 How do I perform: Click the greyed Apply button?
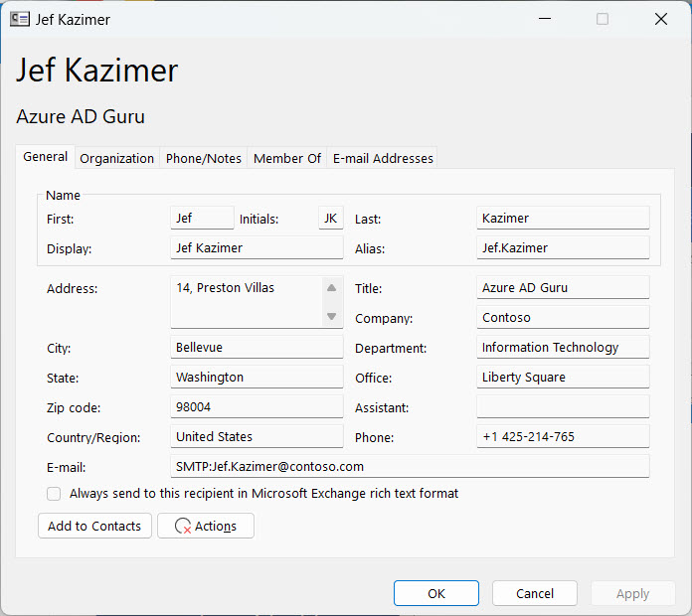point(632,593)
